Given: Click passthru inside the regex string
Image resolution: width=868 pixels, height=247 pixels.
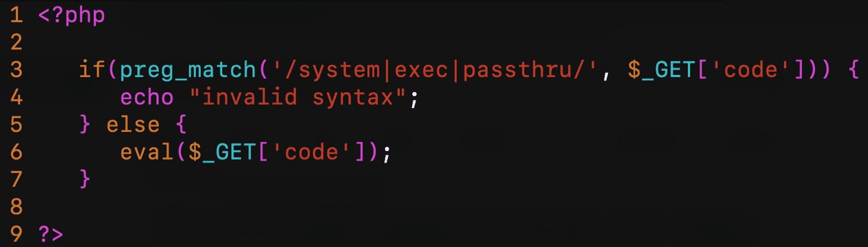Looking at the screenshot, I should pos(516,71).
